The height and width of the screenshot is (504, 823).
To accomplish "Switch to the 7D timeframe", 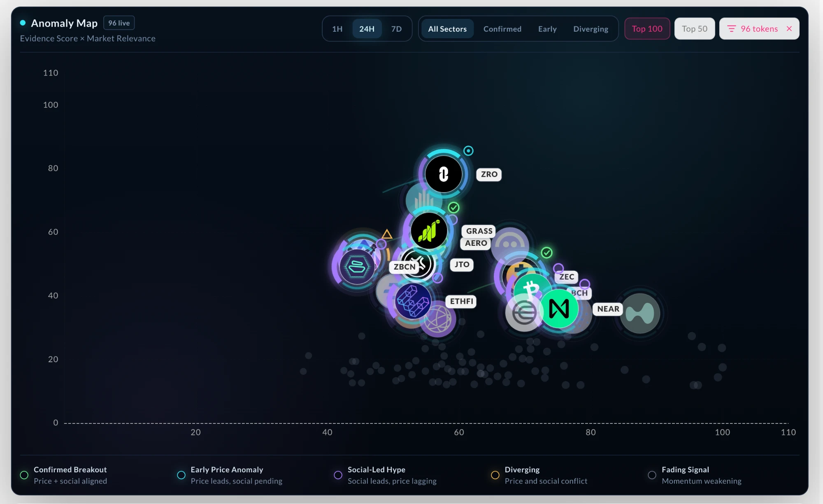I will coord(396,29).
